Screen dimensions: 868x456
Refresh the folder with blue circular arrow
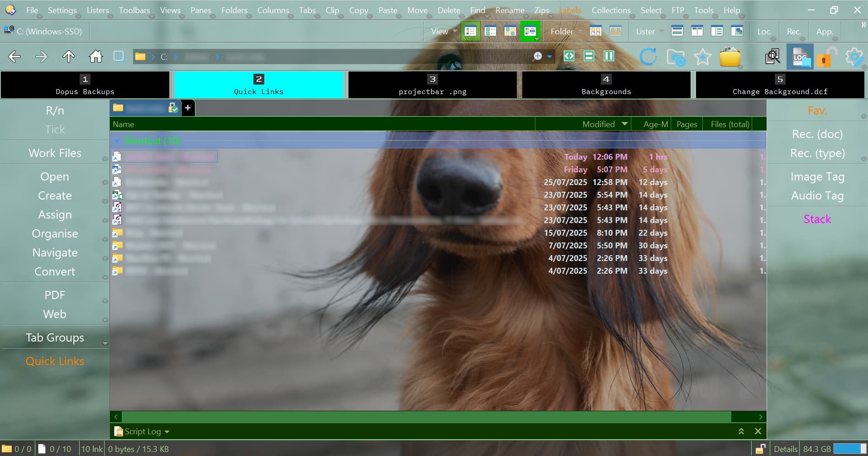click(x=649, y=57)
